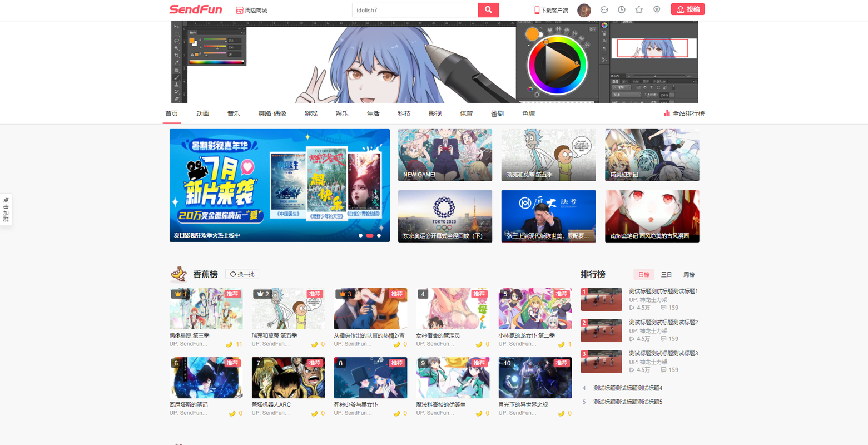
Task: Select first carousel dot on the banner
Action: point(360,236)
